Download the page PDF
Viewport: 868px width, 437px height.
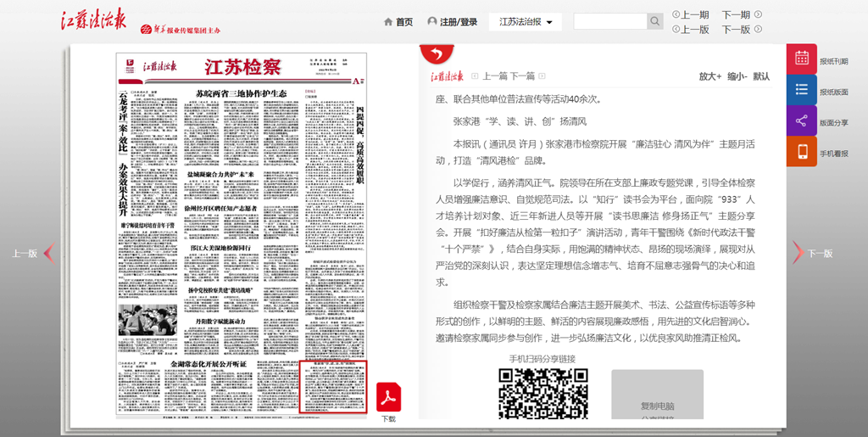pos(388,398)
